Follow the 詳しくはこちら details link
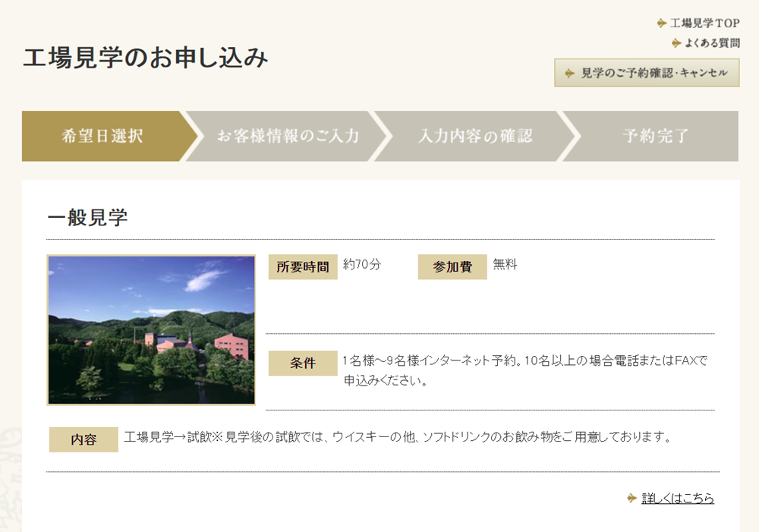The height and width of the screenshot is (532, 759). 678,499
